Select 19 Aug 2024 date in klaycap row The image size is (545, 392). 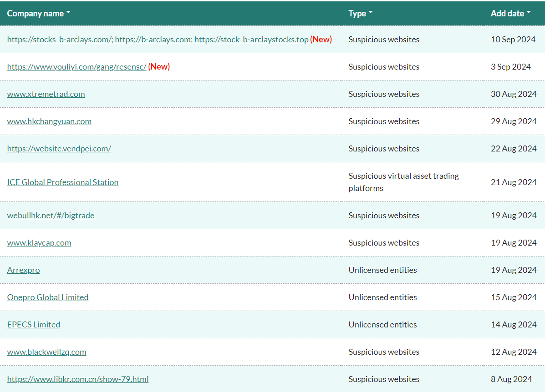tap(514, 243)
